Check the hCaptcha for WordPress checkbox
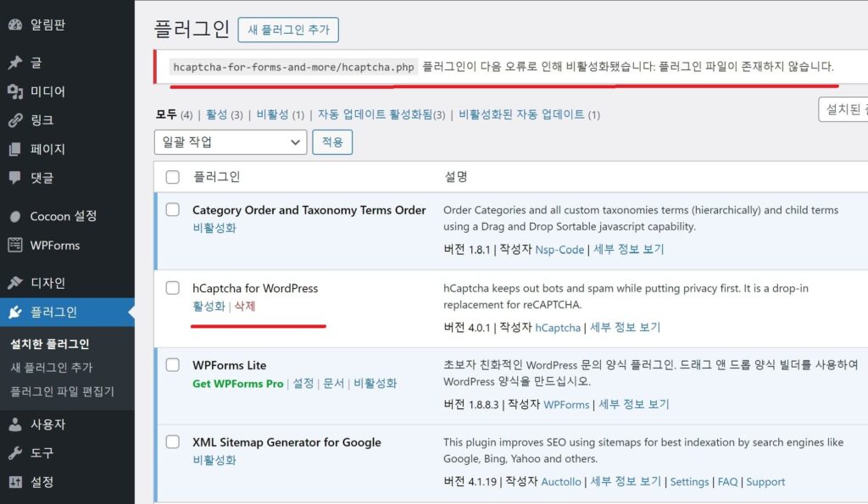868x504 pixels. tap(173, 288)
